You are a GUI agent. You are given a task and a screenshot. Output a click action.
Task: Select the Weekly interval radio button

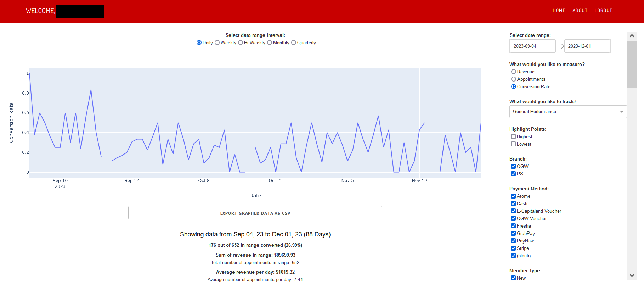coord(217,43)
